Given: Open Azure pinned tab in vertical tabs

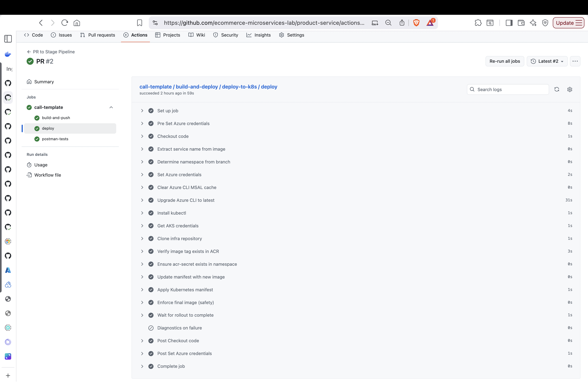Looking at the screenshot, I should click(x=8, y=270).
